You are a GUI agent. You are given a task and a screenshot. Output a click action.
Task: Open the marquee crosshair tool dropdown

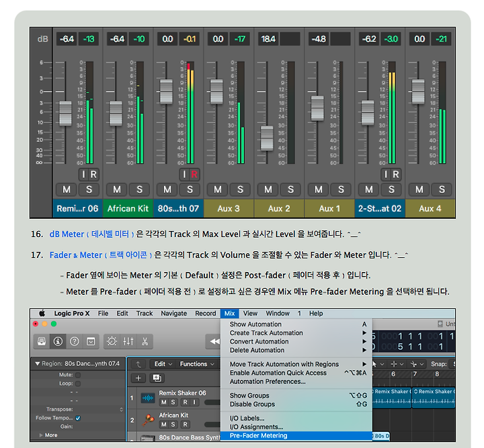pyautogui.click(x=397, y=364)
